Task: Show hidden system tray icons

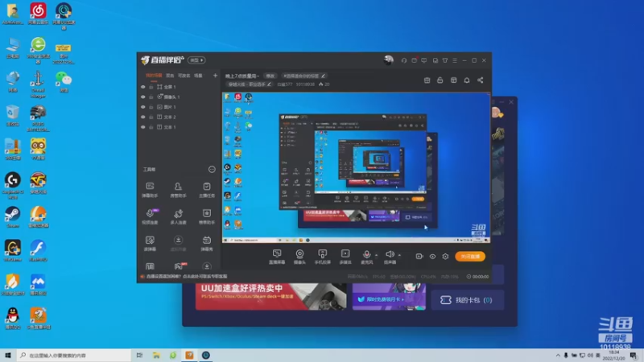Action: [x=558, y=356]
